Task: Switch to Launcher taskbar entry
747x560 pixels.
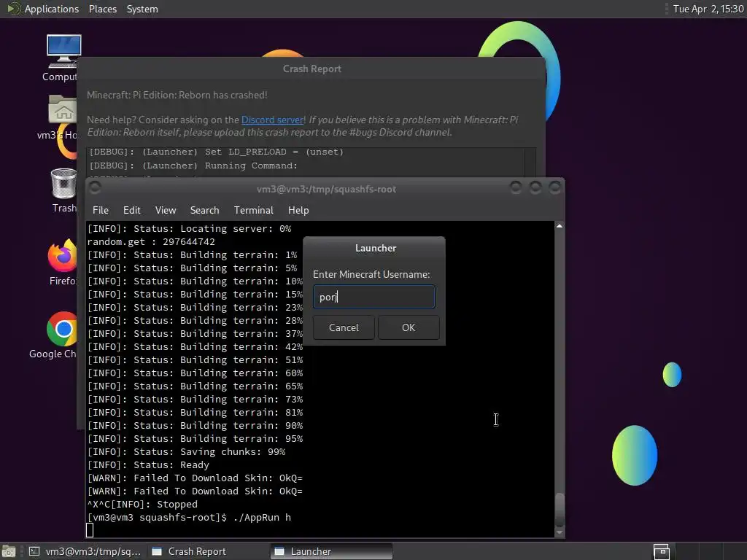Action: [332, 551]
